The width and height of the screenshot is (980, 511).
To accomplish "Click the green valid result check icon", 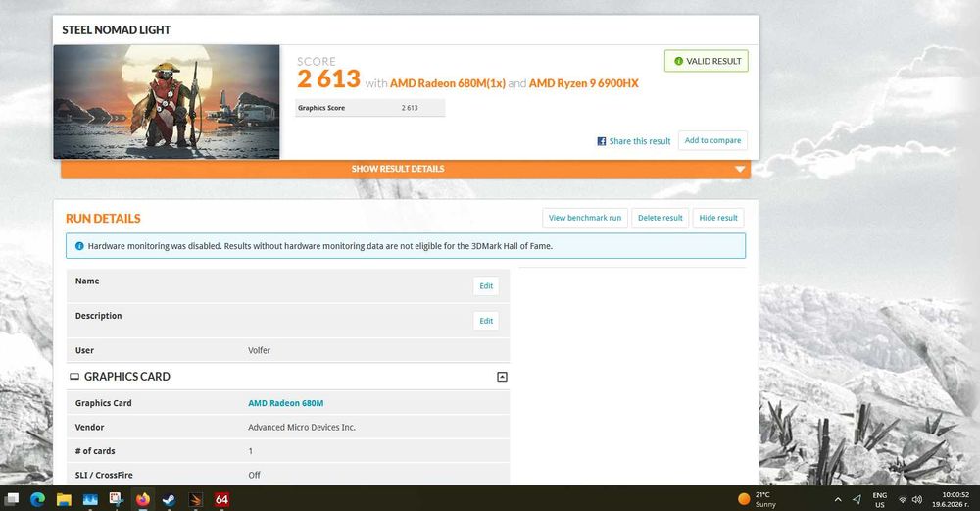I will coord(678,61).
